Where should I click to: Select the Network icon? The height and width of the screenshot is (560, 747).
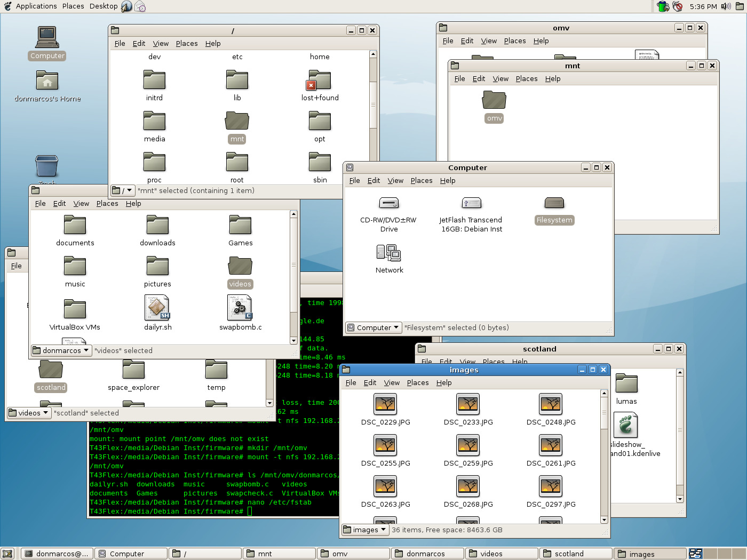click(389, 253)
